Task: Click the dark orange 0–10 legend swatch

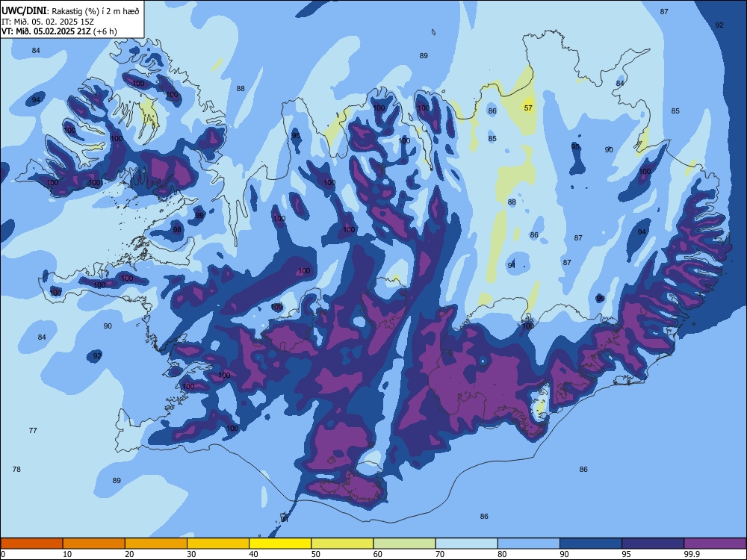Action: 31,544
